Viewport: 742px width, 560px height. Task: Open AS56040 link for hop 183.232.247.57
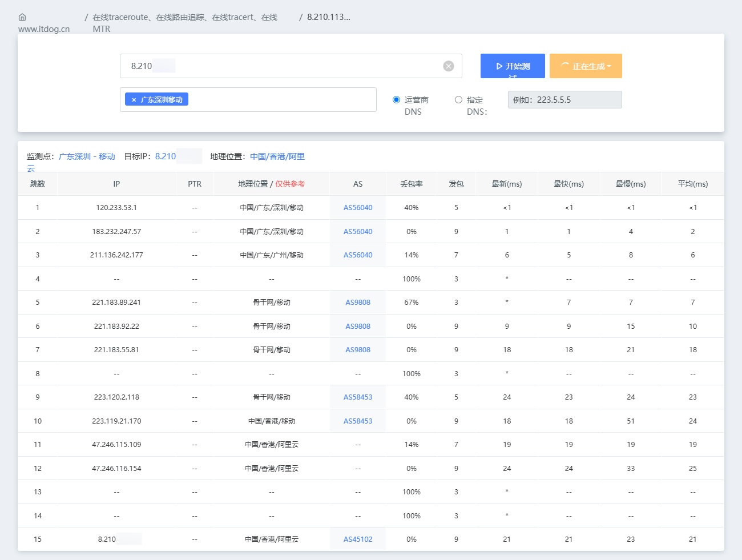tap(358, 232)
